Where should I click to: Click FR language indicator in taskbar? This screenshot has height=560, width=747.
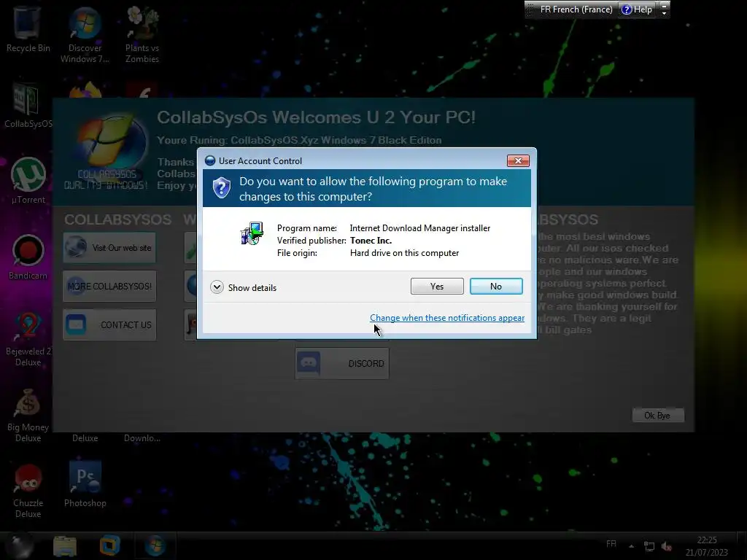611,544
